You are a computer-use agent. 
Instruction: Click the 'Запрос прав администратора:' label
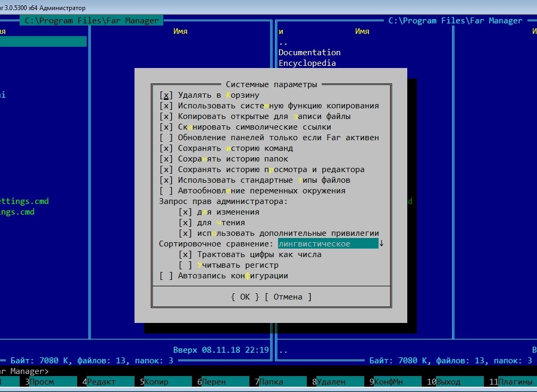pyautogui.click(x=223, y=201)
